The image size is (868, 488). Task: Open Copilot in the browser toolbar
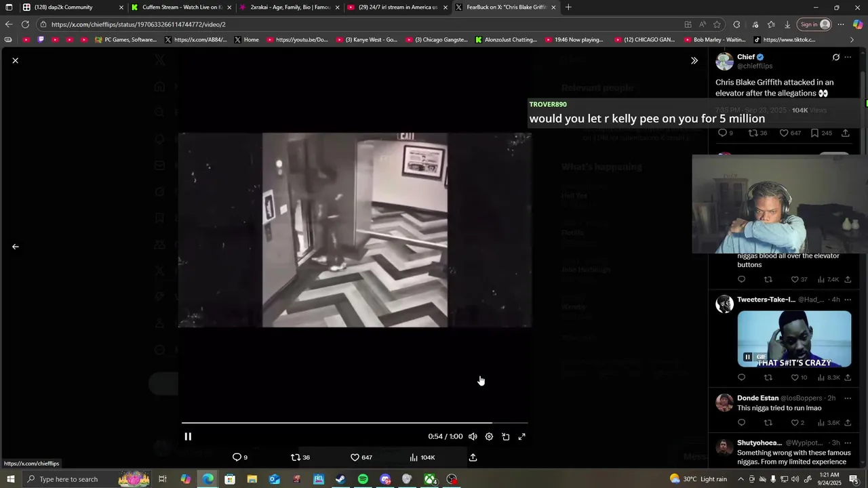pyautogui.click(x=858, y=24)
